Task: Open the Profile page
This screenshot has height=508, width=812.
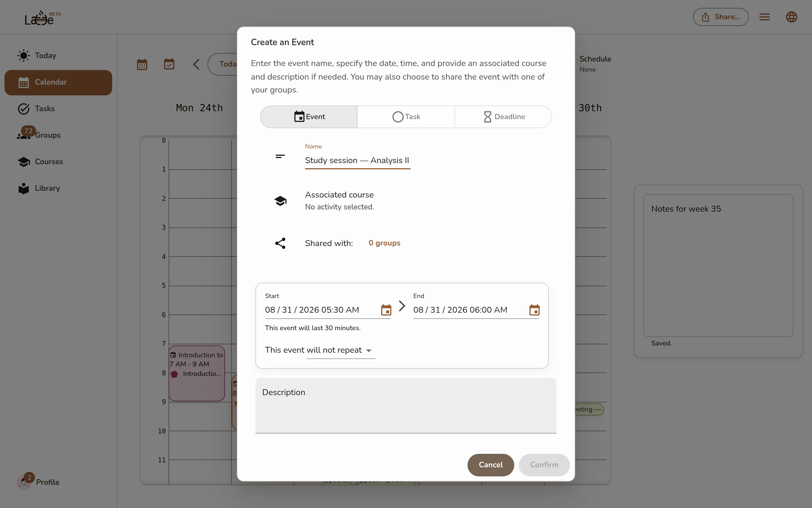Action: coord(47,482)
